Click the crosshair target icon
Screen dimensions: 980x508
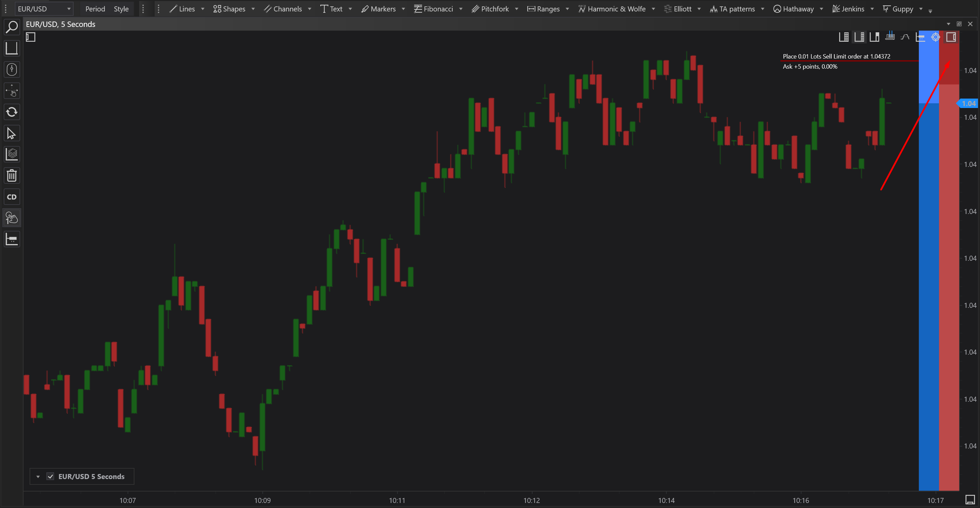point(936,37)
